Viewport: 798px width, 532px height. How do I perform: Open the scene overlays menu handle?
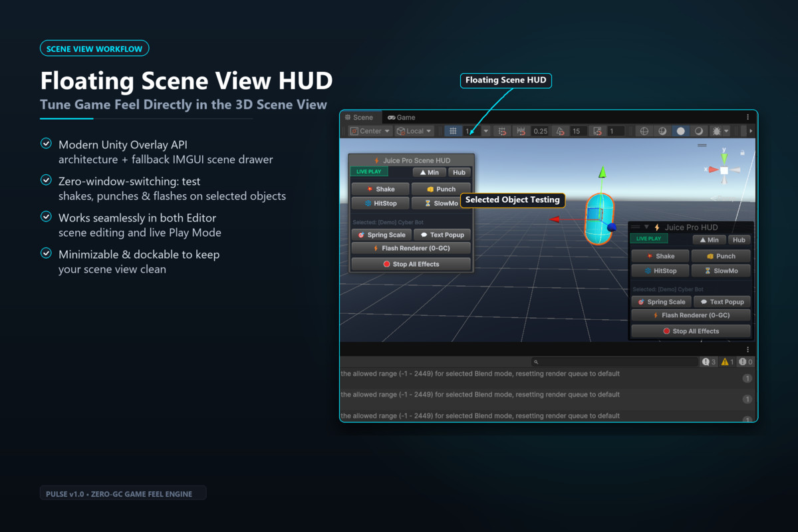click(x=702, y=145)
